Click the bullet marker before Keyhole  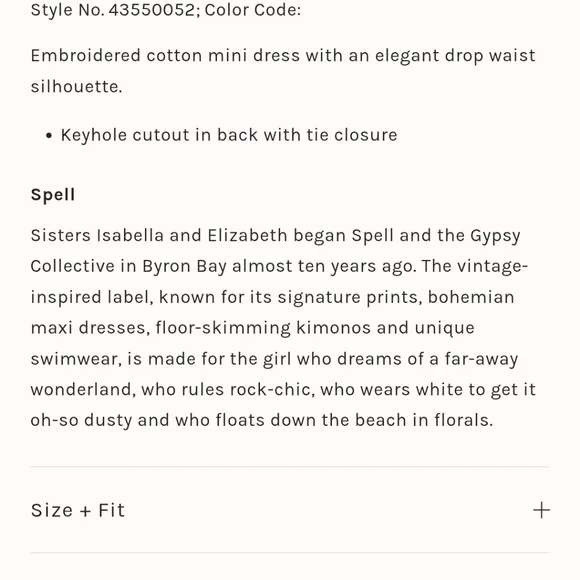click(x=49, y=136)
